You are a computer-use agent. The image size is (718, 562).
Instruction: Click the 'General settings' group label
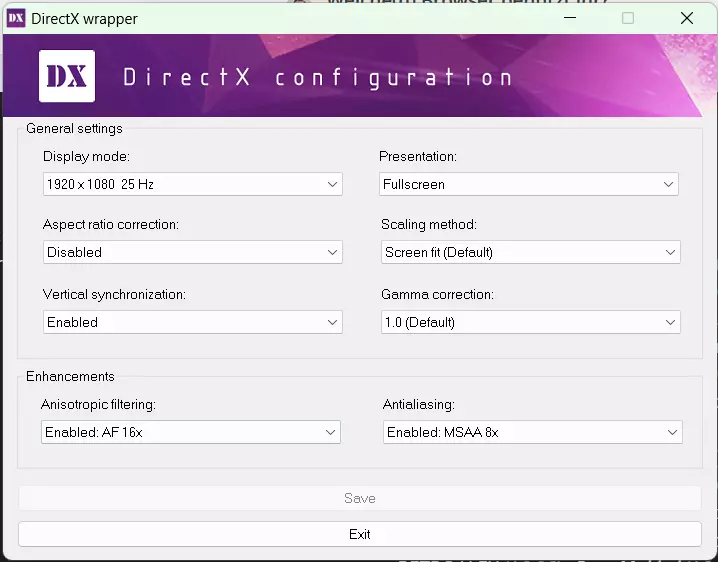(74, 128)
